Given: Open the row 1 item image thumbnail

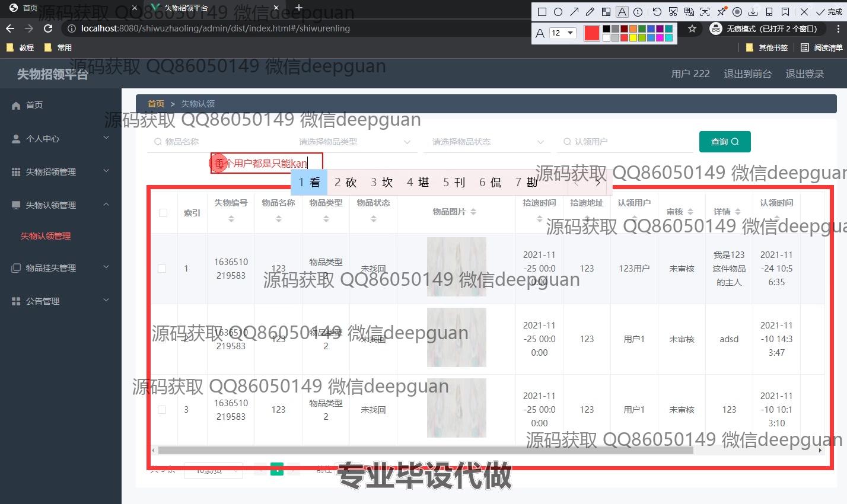Looking at the screenshot, I should (456, 267).
